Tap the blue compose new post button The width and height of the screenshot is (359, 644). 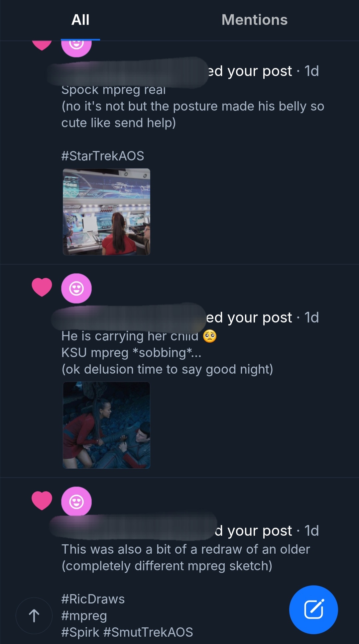[313, 609]
